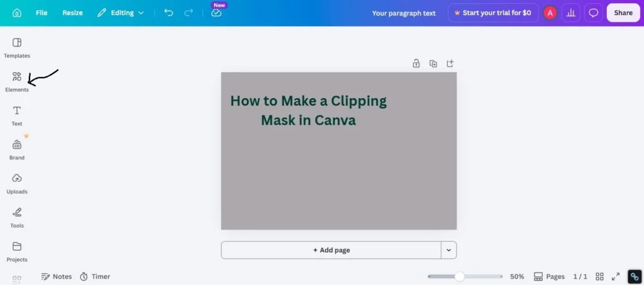This screenshot has width=644, height=285.
Task: Open the Elements panel
Action: click(17, 82)
